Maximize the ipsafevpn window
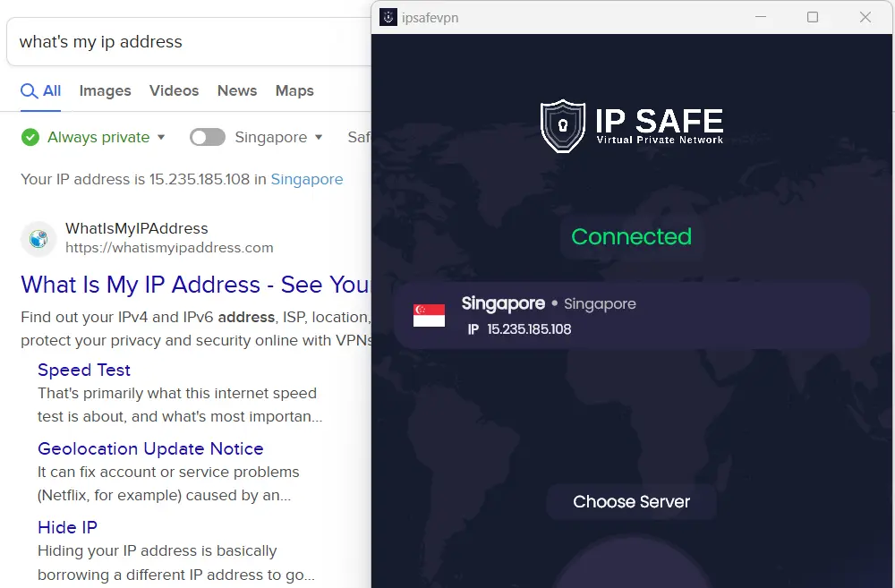The height and width of the screenshot is (588, 895). tap(813, 17)
